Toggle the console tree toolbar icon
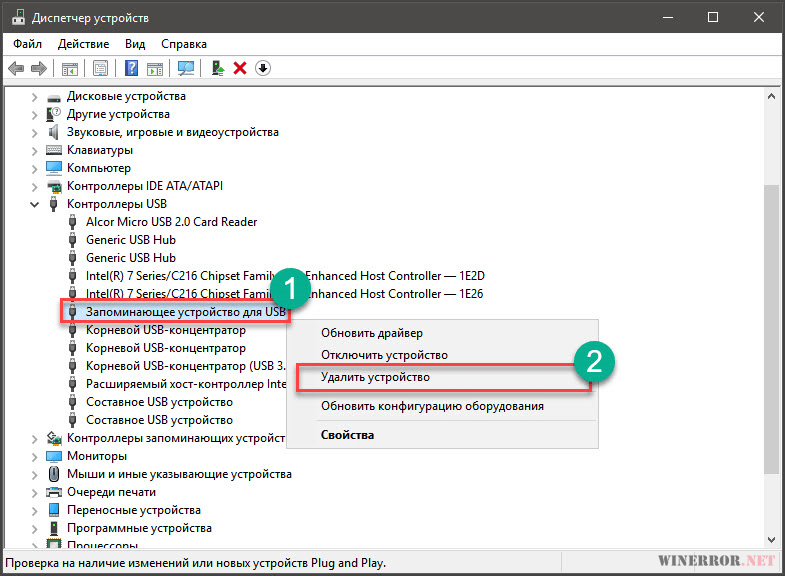The image size is (785, 576). click(70, 68)
